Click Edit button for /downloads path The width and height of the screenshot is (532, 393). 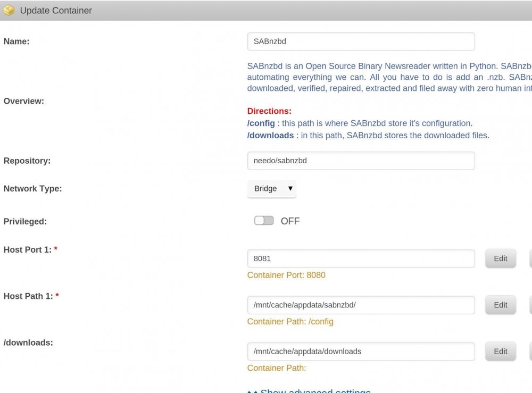coord(501,352)
